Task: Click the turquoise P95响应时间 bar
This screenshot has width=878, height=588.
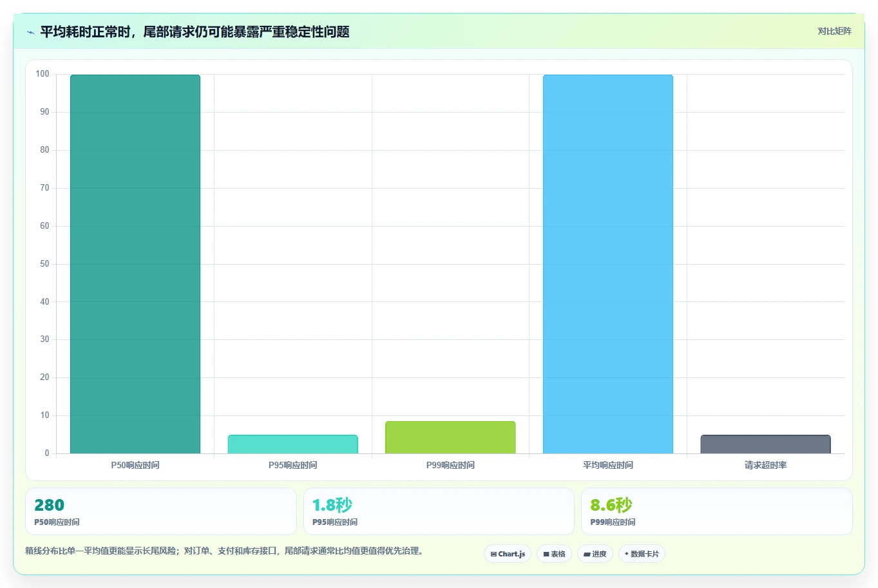Action: click(293, 444)
